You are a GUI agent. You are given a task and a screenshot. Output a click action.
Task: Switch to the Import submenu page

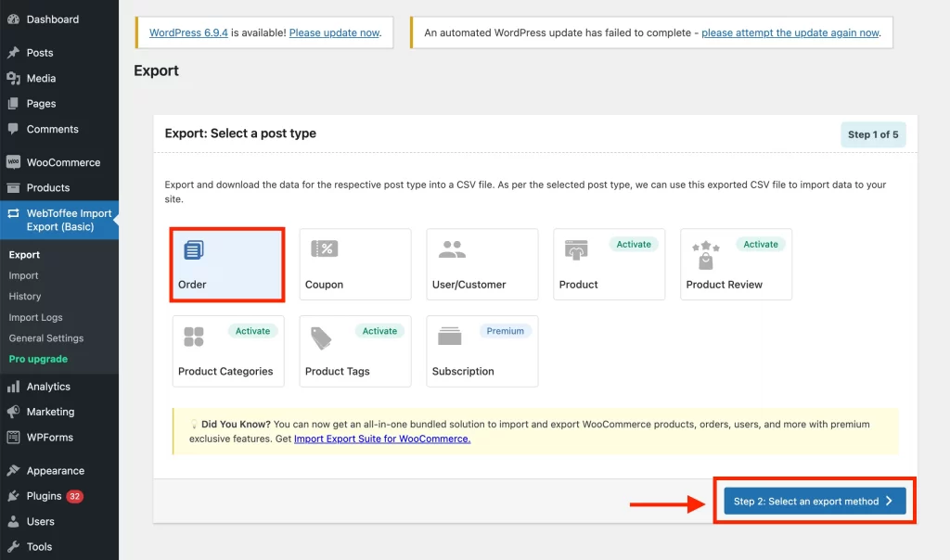coord(23,275)
